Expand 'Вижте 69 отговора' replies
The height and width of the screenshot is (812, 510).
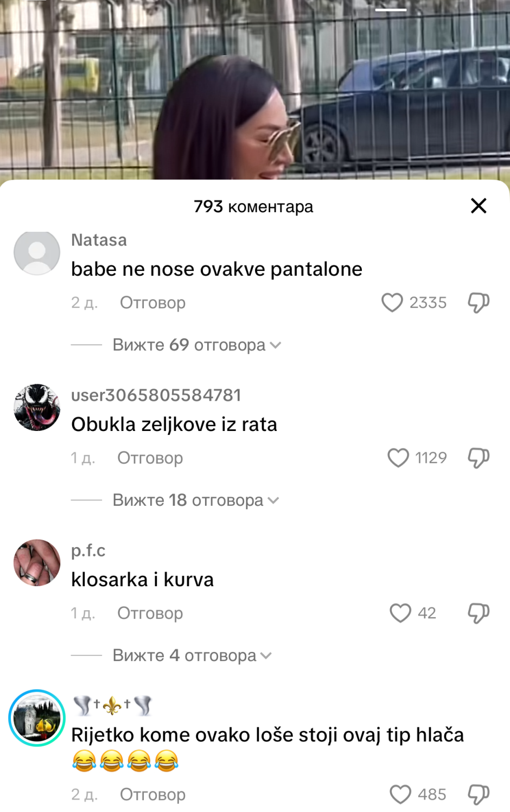(196, 345)
